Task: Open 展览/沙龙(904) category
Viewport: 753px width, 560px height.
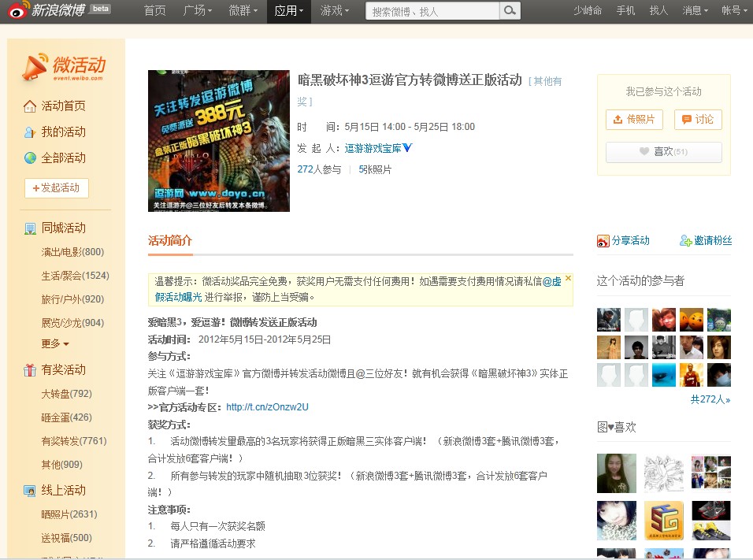Action: [72, 323]
